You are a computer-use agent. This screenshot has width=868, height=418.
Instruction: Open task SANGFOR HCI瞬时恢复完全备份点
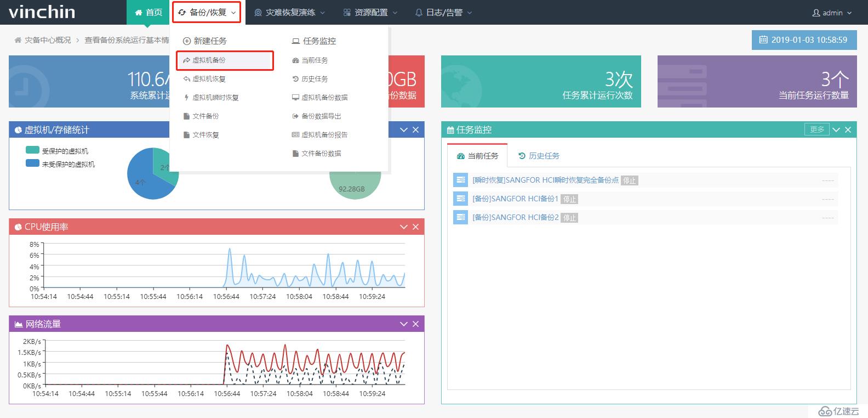pos(545,180)
